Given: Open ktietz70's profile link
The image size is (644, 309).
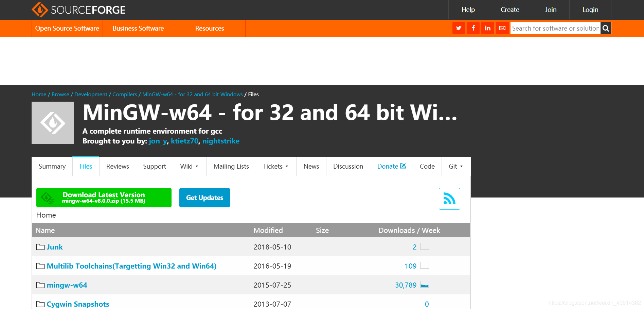Looking at the screenshot, I should (184, 141).
